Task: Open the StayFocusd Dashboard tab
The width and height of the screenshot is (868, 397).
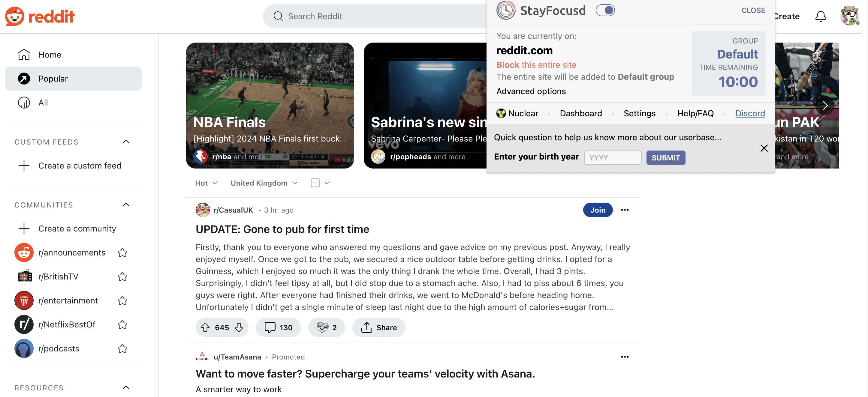Action: pyautogui.click(x=580, y=113)
